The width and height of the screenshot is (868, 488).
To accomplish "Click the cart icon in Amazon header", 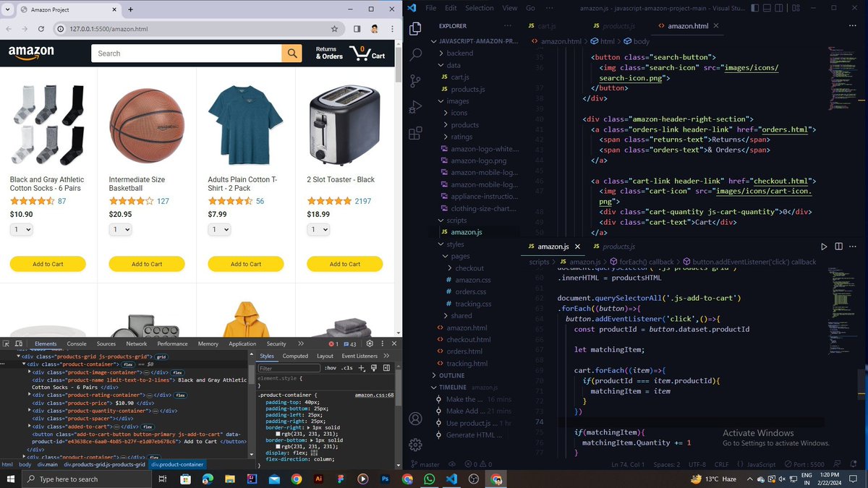I will point(359,53).
